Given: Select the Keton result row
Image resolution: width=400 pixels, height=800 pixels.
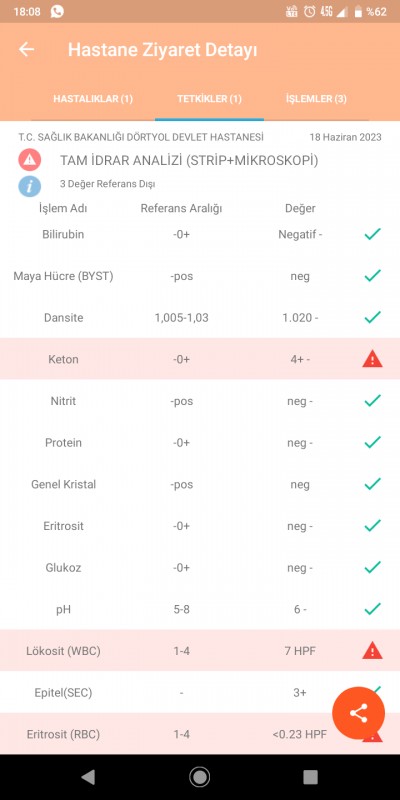Looking at the screenshot, I should (x=200, y=359).
